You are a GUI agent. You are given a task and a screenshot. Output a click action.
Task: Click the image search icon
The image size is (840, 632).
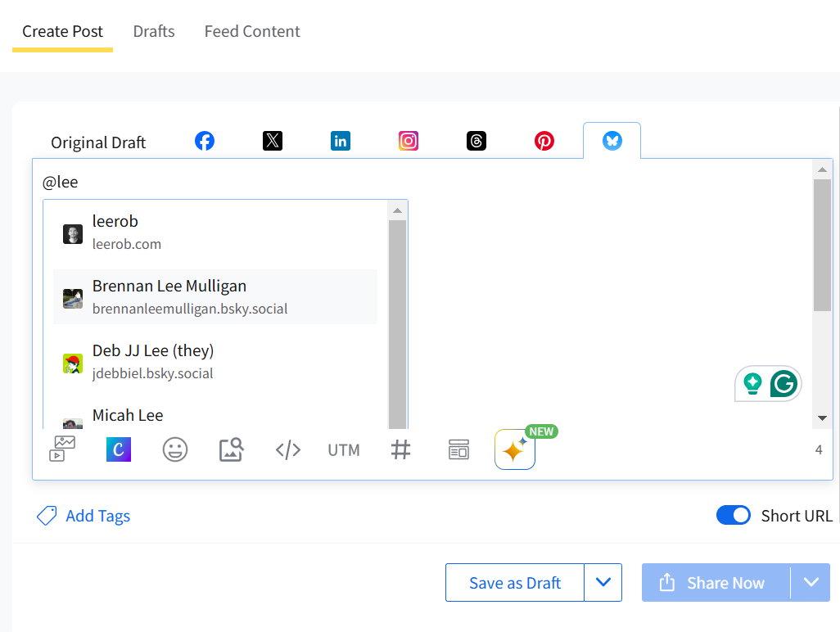(x=231, y=449)
